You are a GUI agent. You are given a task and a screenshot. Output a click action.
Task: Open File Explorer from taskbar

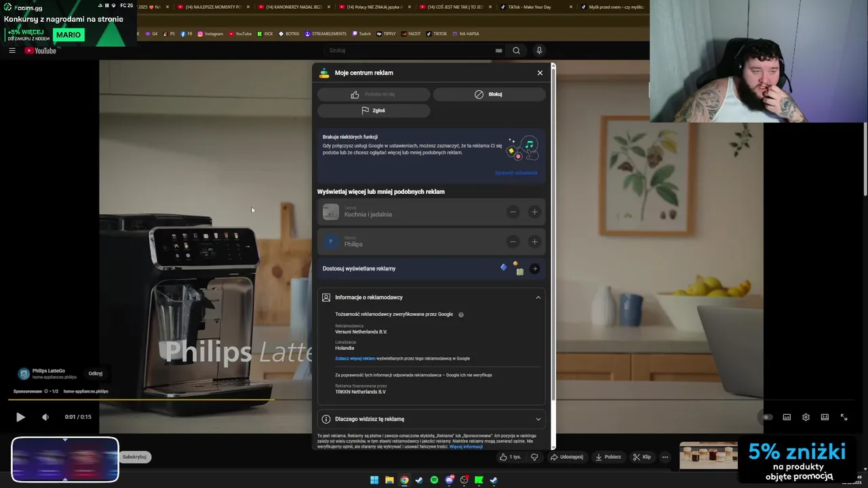[389, 481]
